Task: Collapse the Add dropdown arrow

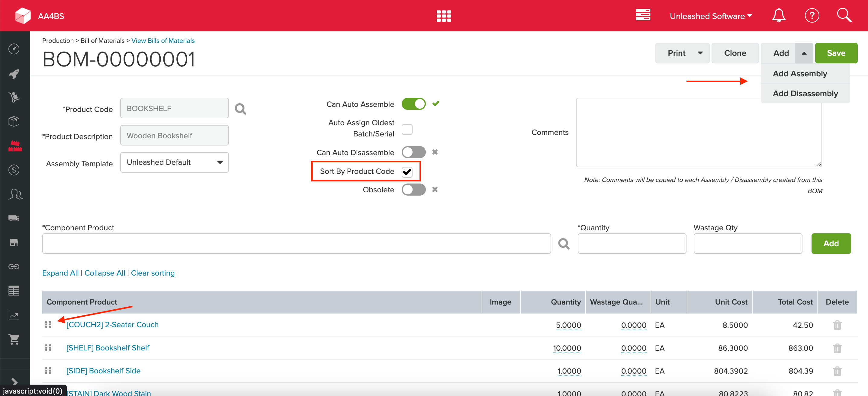Action: coord(804,53)
